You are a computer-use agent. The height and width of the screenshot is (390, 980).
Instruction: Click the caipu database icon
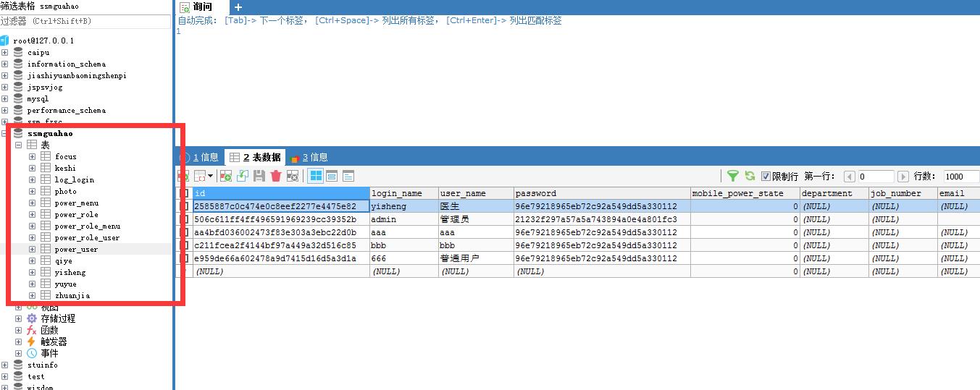click(18, 52)
